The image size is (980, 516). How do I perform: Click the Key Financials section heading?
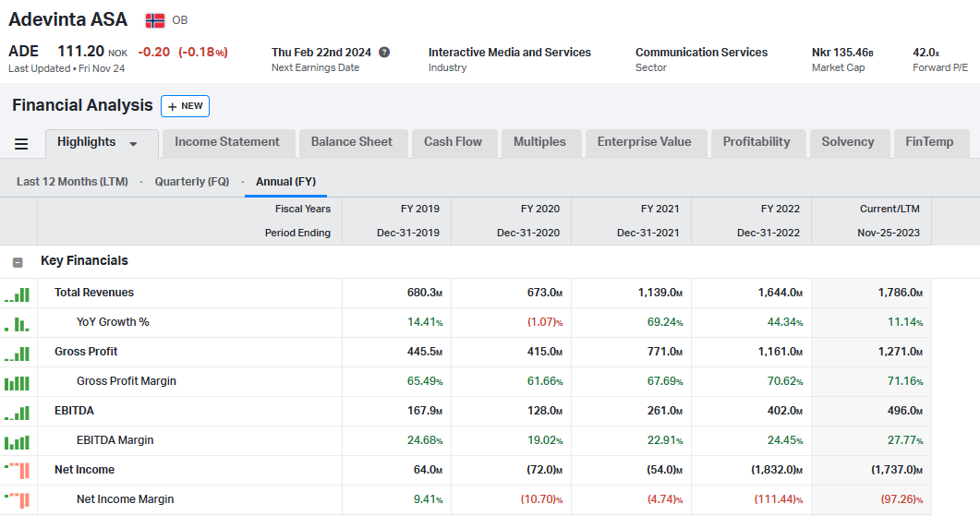[84, 260]
